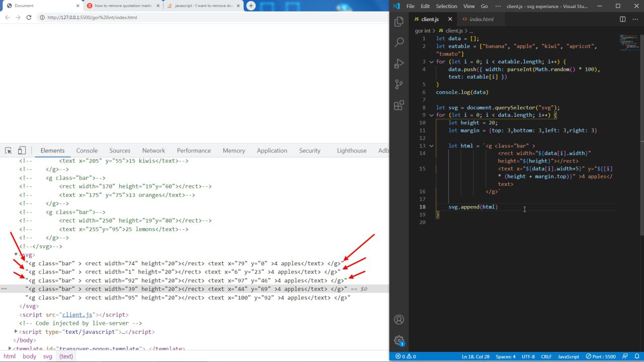Click JavaScript language mode in status bar
The image size is (644, 362).
(569, 356)
